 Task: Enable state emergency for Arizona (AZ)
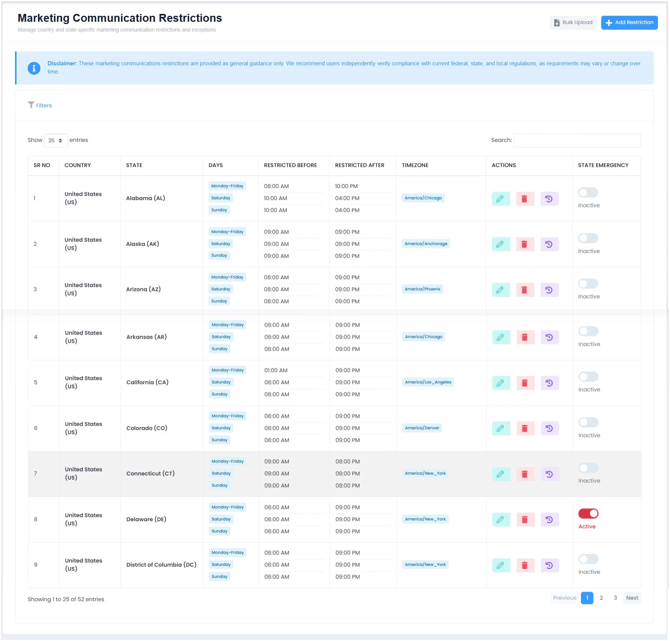[588, 283]
